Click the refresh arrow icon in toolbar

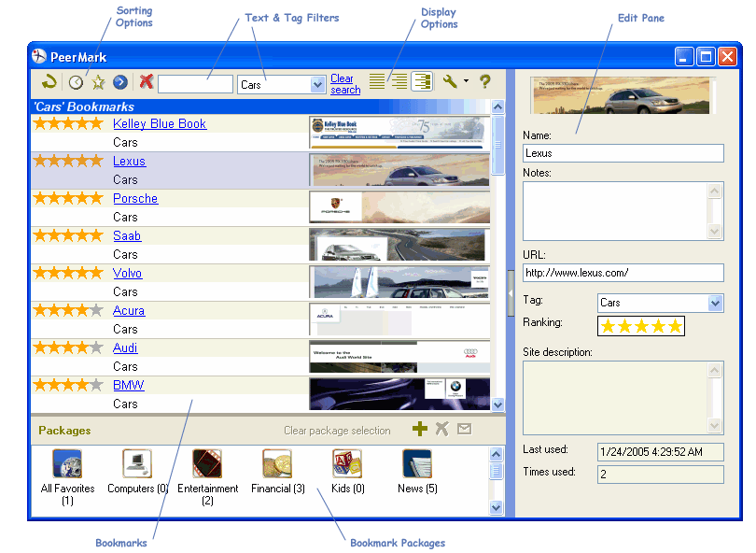pos(49,82)
